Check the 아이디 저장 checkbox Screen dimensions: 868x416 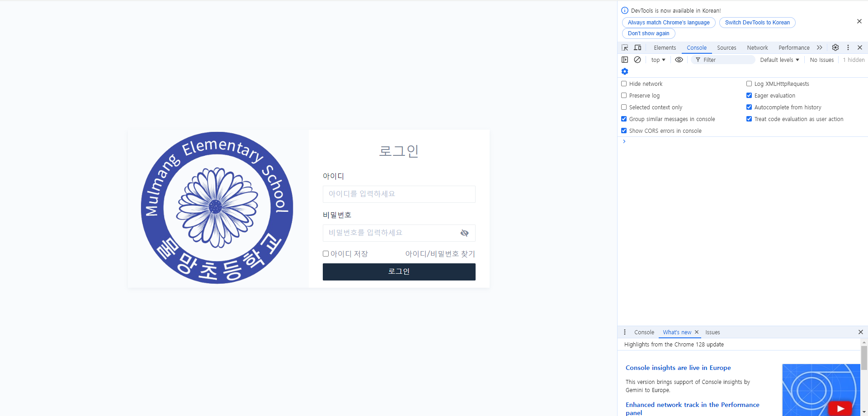coord(325,254)
